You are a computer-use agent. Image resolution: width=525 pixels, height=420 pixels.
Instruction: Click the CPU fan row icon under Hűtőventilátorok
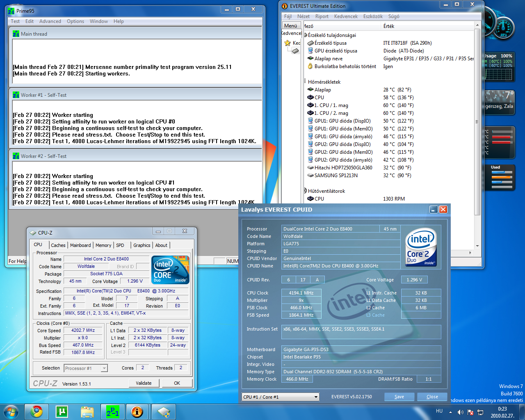coord(310,199)
